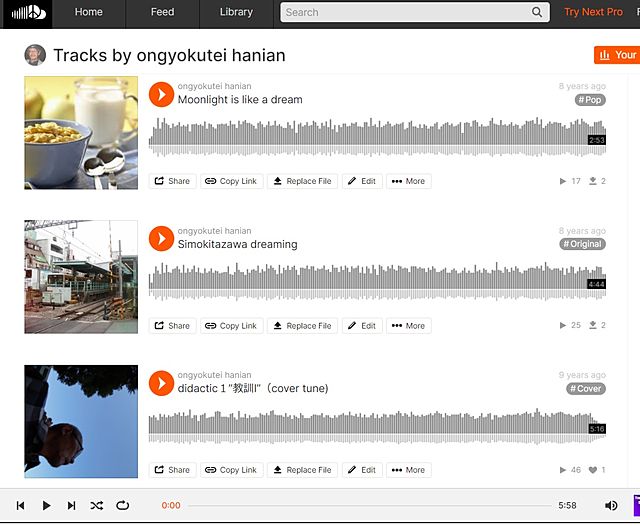Play the track Moonlight is like a dream
Screen dimensions: 640x526
tap(161, 94)
